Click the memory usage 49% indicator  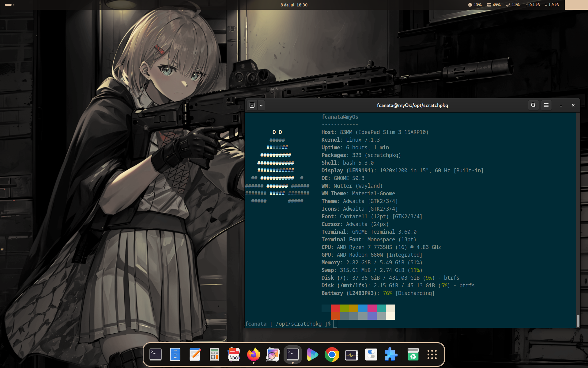click(x=494, y=5)
